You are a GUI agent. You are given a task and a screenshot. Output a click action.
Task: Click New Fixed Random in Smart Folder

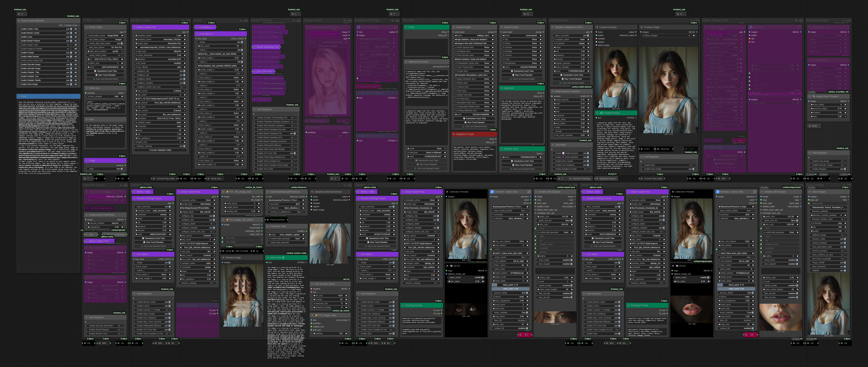(105, 75)
